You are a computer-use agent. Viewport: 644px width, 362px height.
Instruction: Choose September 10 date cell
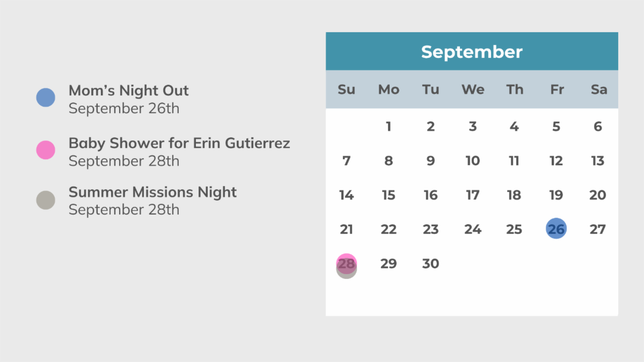coord(472,161)
